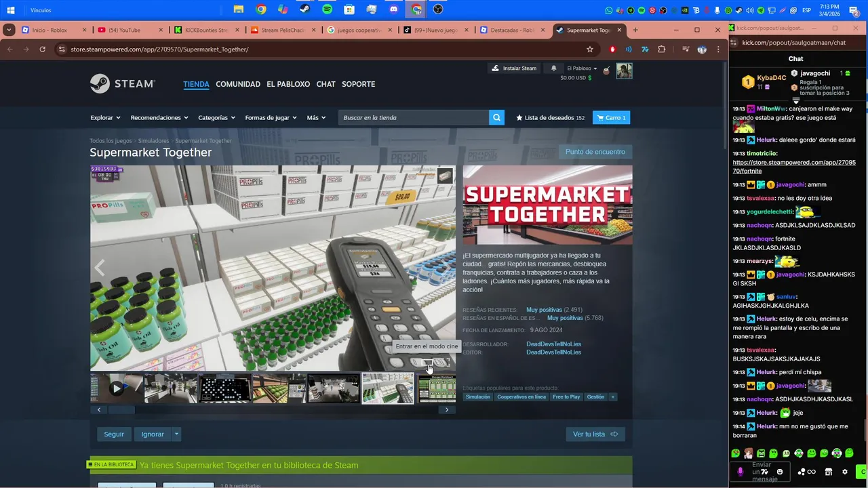Screen dimensions: 868x488
Task: Open the EL PABLOXO menu
Action: [x=288, y=84]
